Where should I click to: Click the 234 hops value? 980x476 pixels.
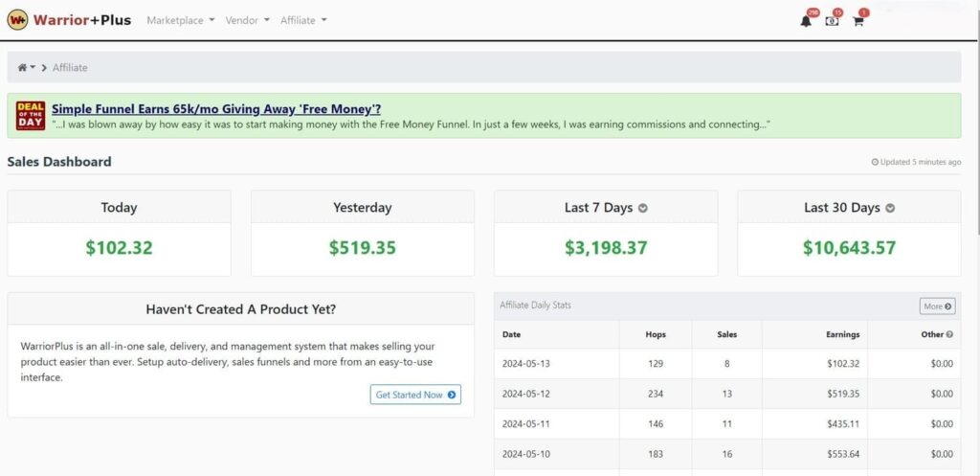tap(656, 394)
